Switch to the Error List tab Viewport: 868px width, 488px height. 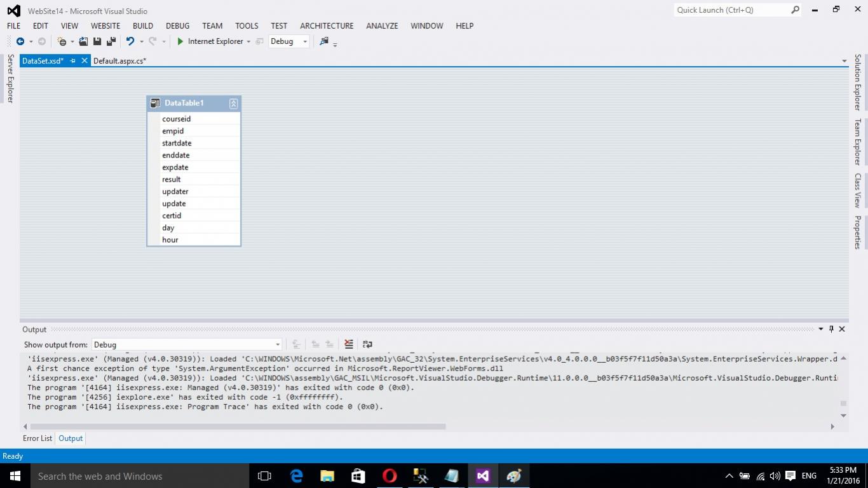coord(37,438)
